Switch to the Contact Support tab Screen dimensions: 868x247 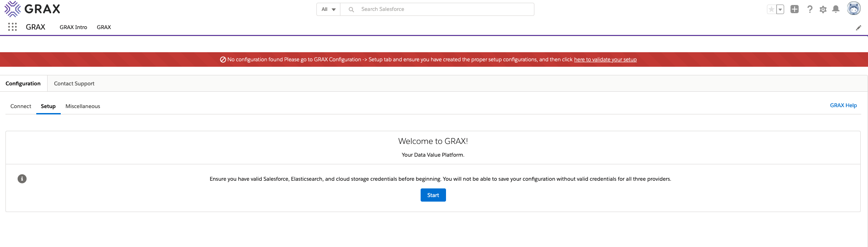pyautogui.click(x=74, y=84)
